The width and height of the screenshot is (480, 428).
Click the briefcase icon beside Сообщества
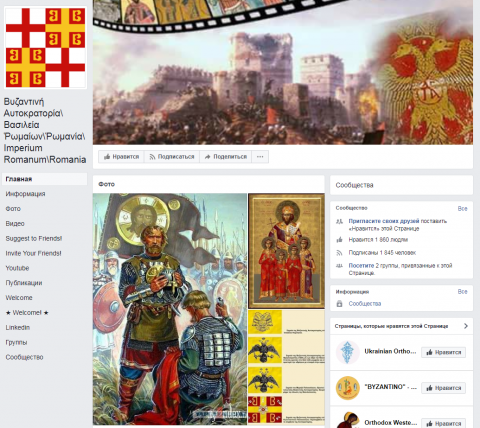click(x=339, y=304)
